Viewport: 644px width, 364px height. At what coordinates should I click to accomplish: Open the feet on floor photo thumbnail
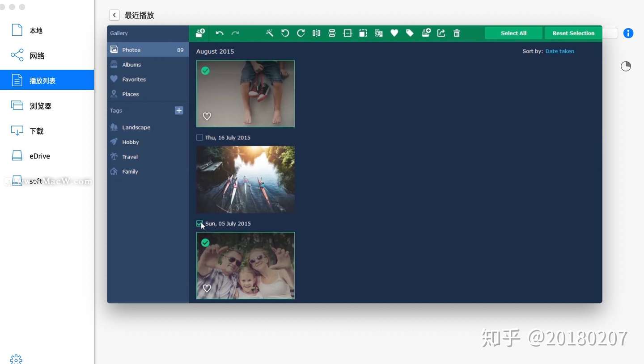point(246,94)
